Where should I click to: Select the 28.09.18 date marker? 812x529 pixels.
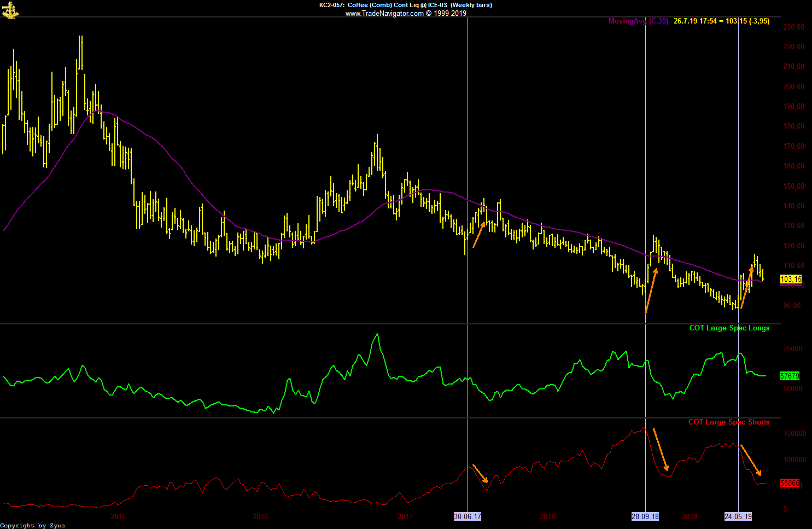645,516
